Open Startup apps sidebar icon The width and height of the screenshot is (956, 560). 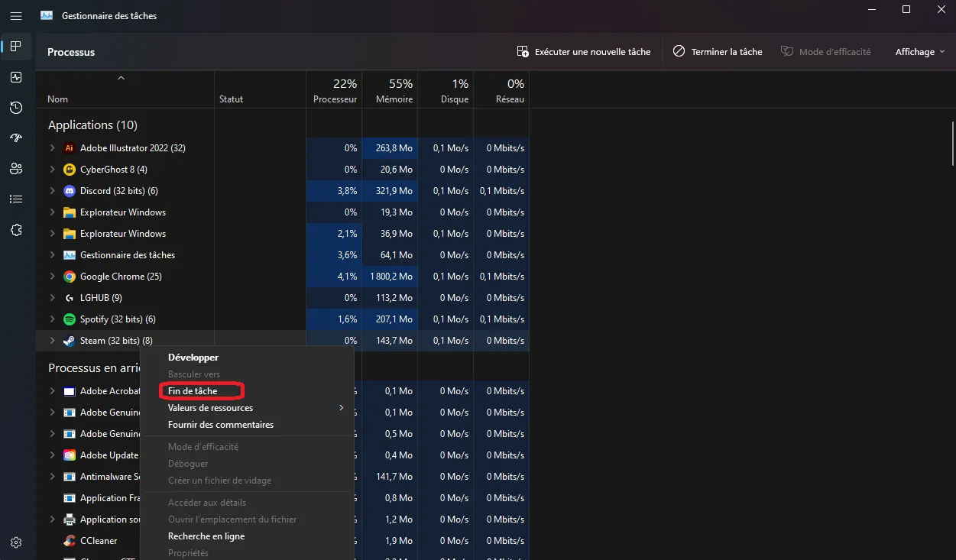(x=16, y=138)
